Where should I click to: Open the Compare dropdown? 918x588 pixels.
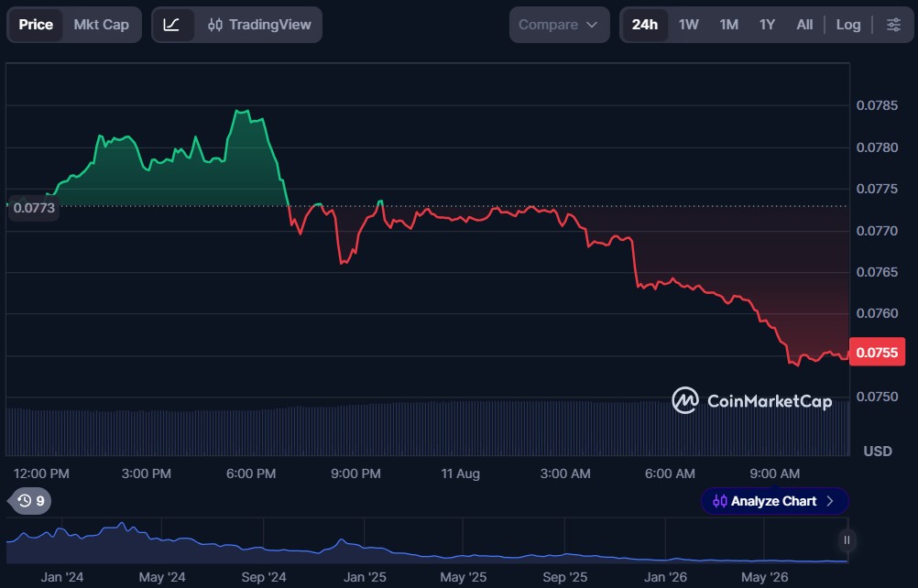coord(559,25)
